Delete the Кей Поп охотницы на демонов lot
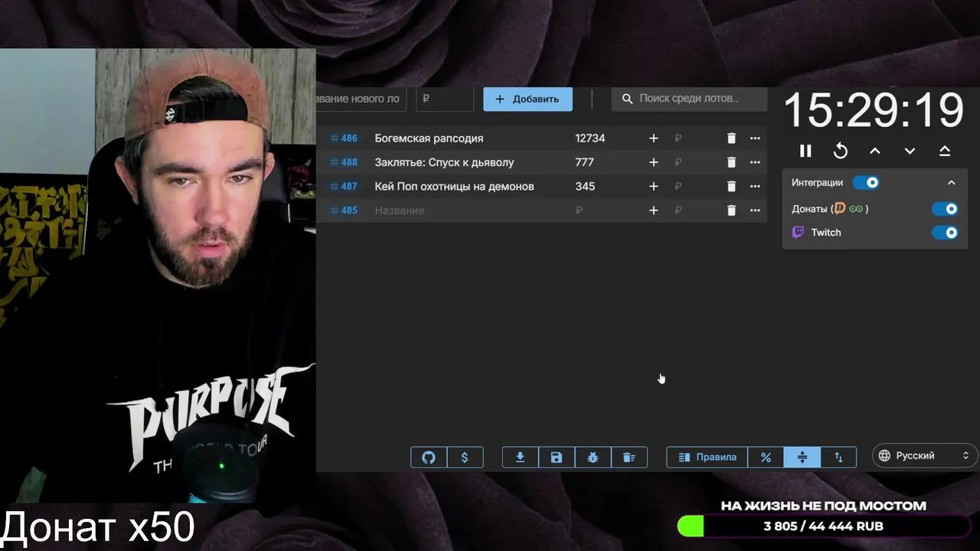The width and height of the screenshot is (980, 551). pyautogui.click(x=731, y=186)
